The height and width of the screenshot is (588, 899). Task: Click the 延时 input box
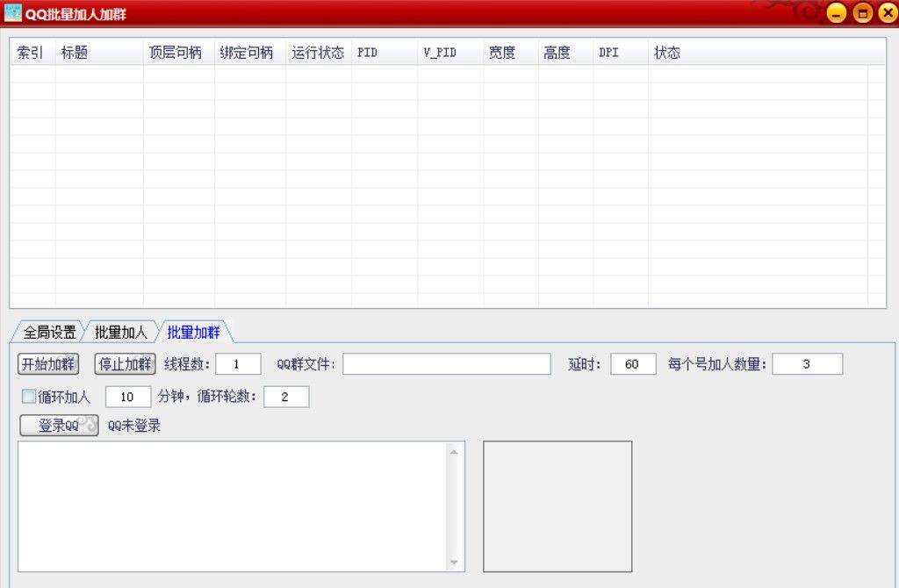coord(633,364)
